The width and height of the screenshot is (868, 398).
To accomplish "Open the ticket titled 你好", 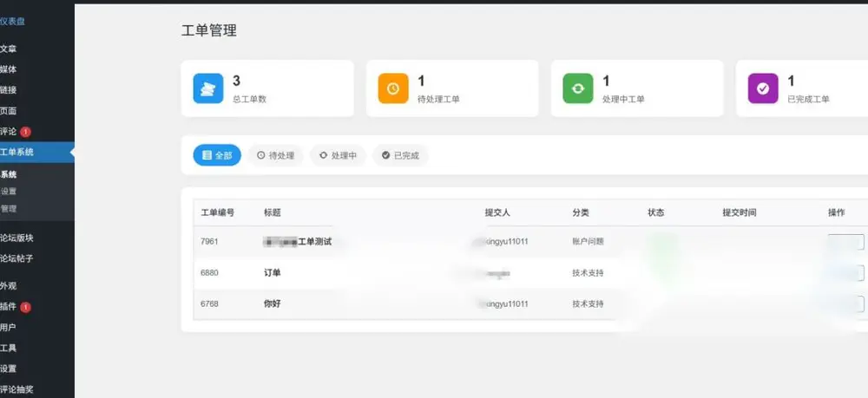I will point(273,303).
